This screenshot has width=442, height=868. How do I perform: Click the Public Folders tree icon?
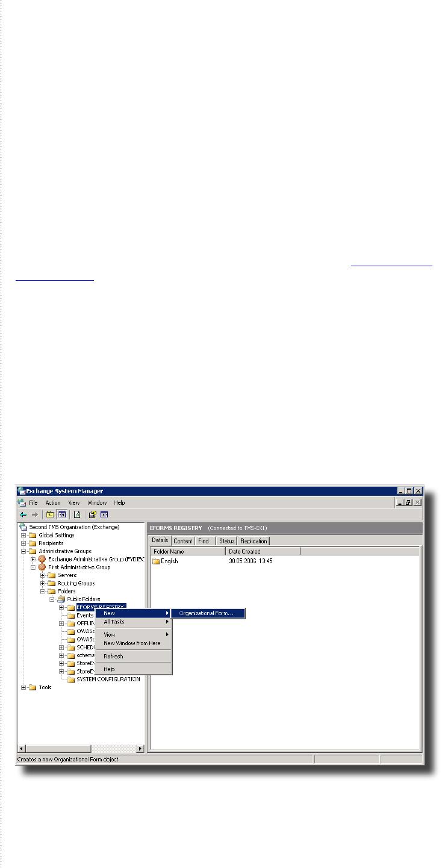(x=61, y=599)
